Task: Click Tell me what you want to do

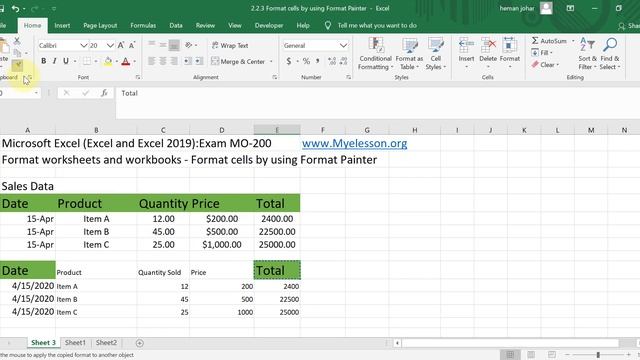Action: coord(377,25)
